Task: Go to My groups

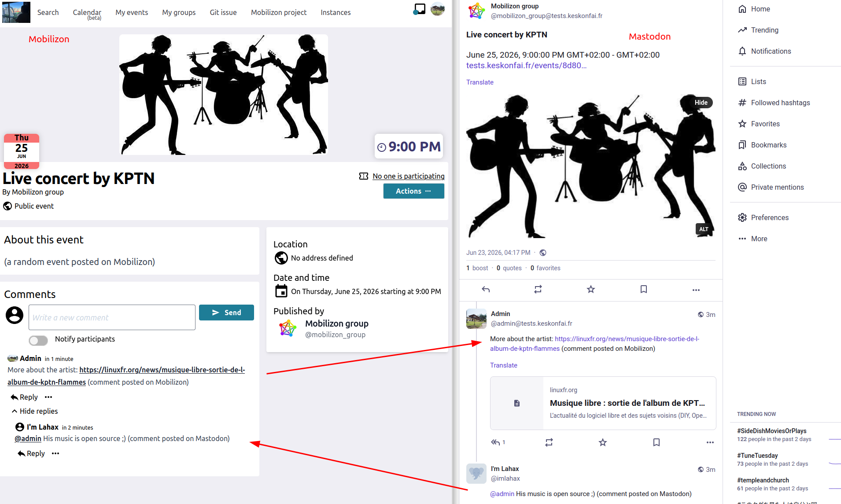Action: 179,12
